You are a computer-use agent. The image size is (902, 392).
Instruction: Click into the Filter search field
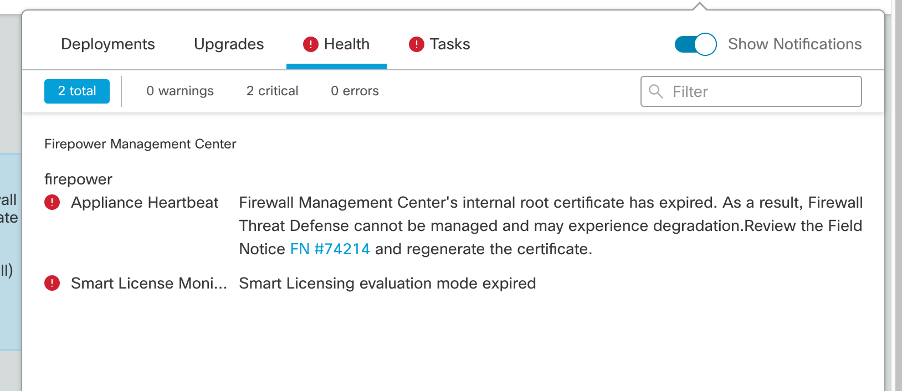pyautogui.click(x=751, y=92)
